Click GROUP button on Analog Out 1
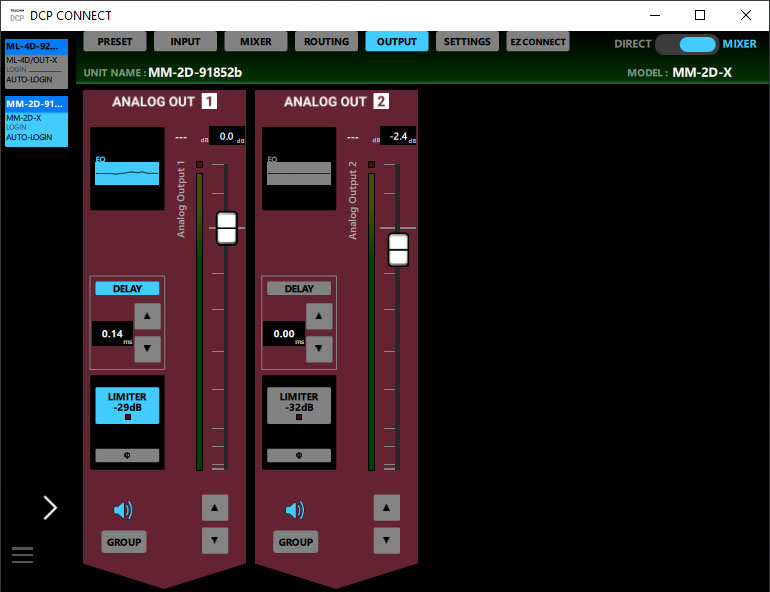770x592 pixels. [124, 542]
